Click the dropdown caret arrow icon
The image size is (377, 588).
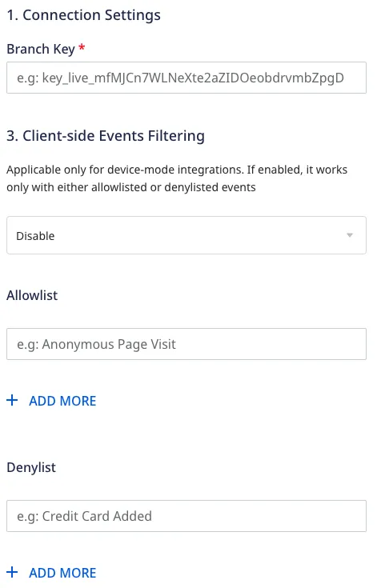350,235
